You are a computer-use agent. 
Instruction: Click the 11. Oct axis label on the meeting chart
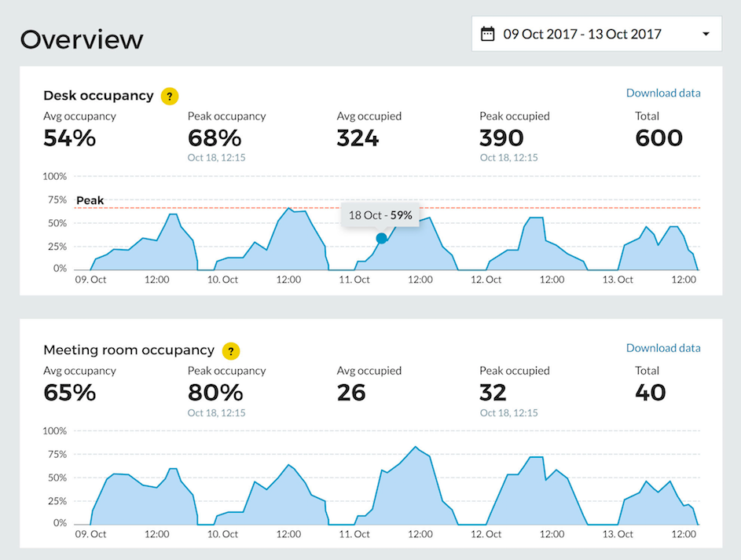point(354,533)
